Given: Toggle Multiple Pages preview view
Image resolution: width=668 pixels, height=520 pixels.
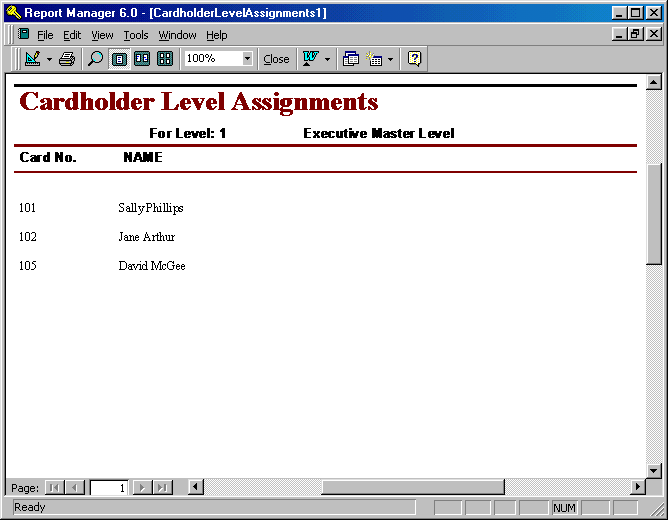Looking at the screenshot, I should (165, 59).
